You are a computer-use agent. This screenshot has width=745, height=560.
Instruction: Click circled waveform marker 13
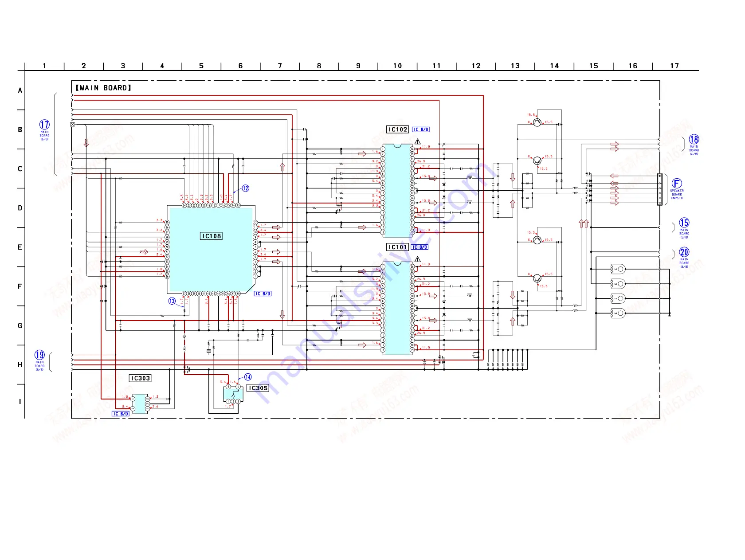172,301
